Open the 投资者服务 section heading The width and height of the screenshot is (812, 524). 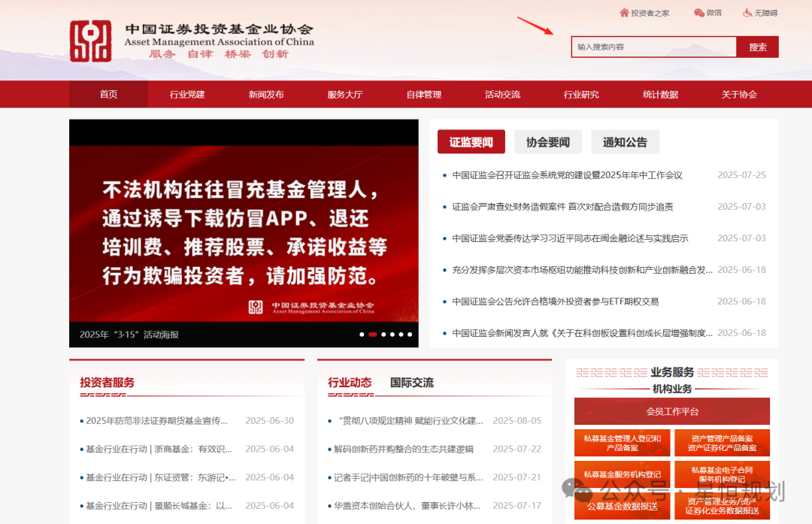click(x=108, y=383)
